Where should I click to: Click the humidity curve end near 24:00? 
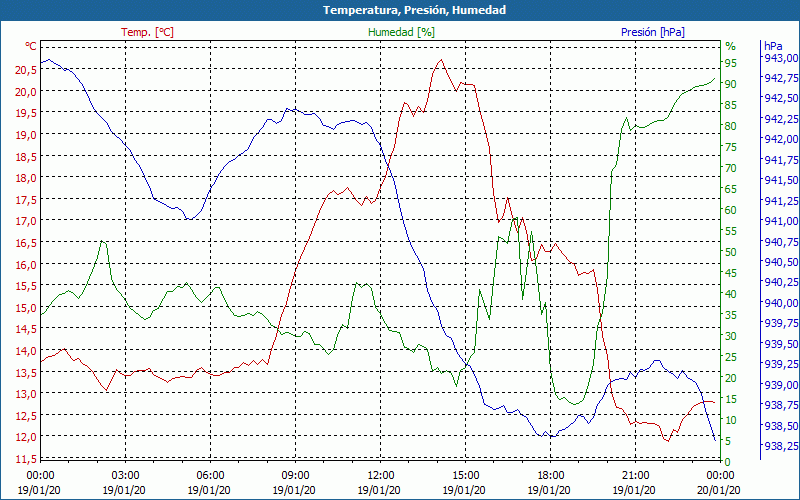714,79
